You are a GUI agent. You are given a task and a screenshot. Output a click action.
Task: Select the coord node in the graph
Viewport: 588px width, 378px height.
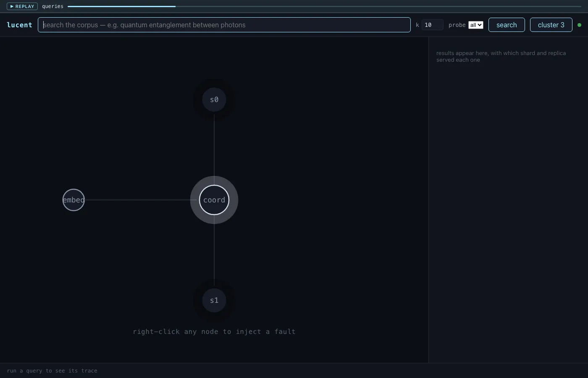click(214, 200)
